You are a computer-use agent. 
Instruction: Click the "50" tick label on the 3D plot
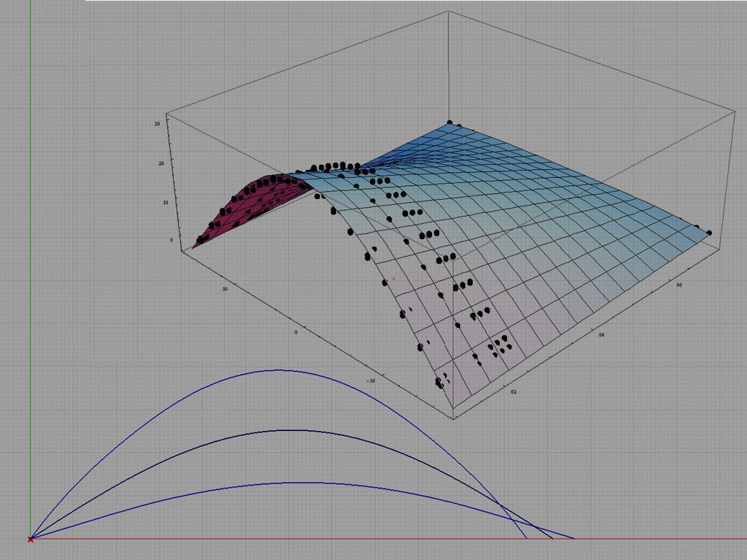(x=225, y=289)
